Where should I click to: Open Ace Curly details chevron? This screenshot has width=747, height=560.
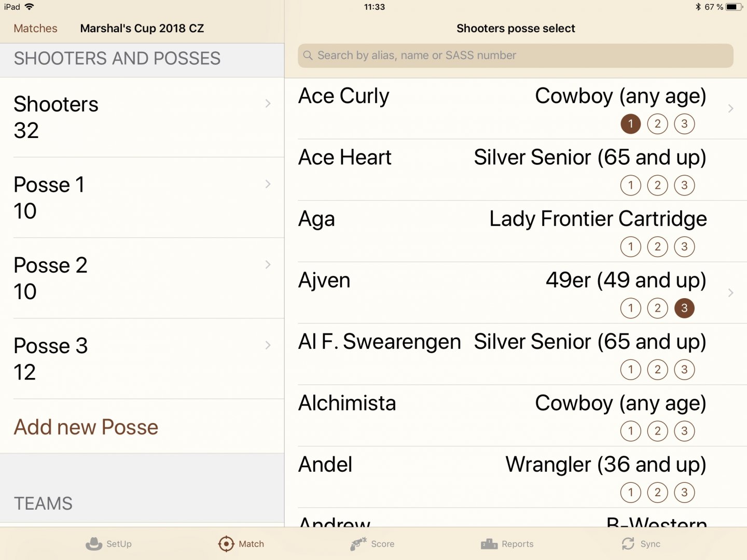pyautogui.click(x=730, y=108)
